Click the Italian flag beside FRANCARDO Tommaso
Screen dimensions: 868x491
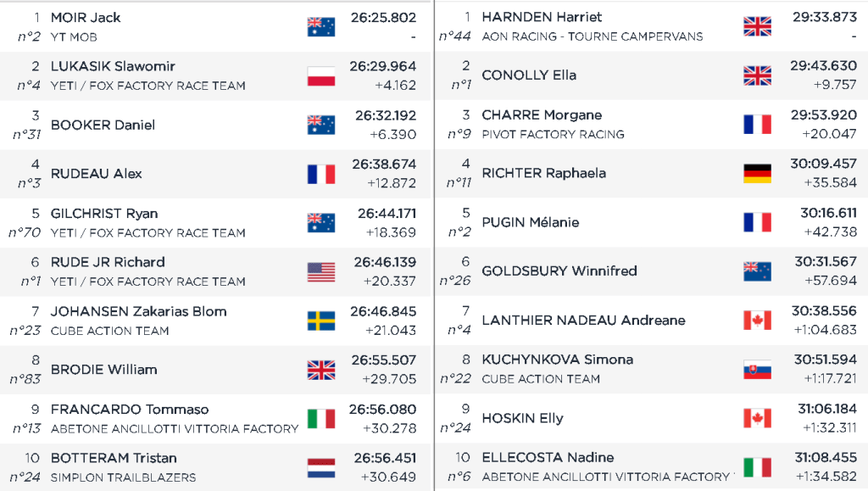pos(321,418)
